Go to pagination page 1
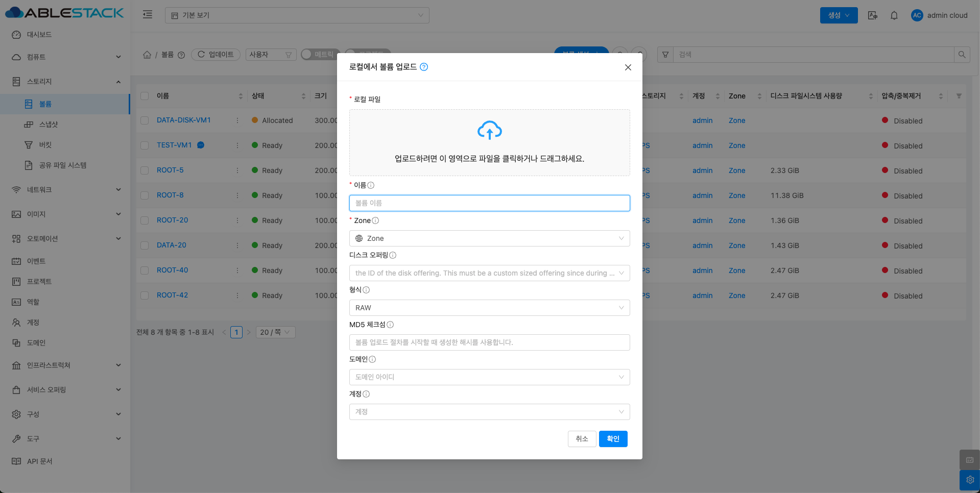The width and height of the screenshot is (980, 493). click(x=236, y=332)
